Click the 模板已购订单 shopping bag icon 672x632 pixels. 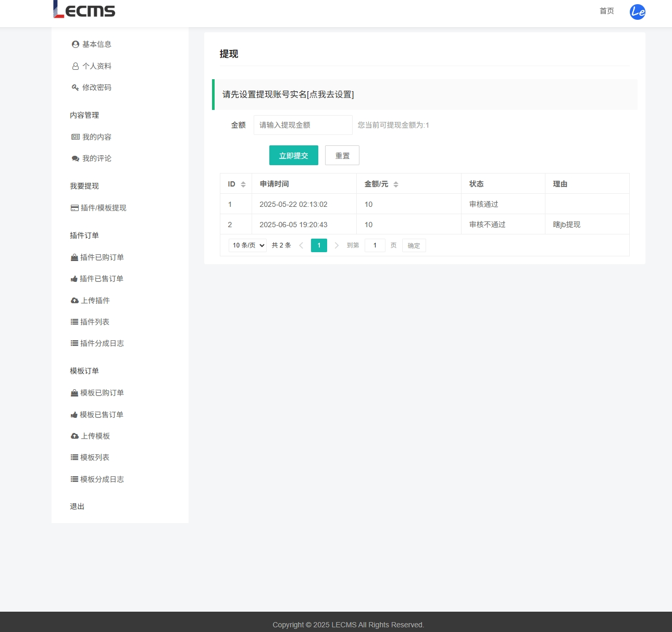(74, 393)
